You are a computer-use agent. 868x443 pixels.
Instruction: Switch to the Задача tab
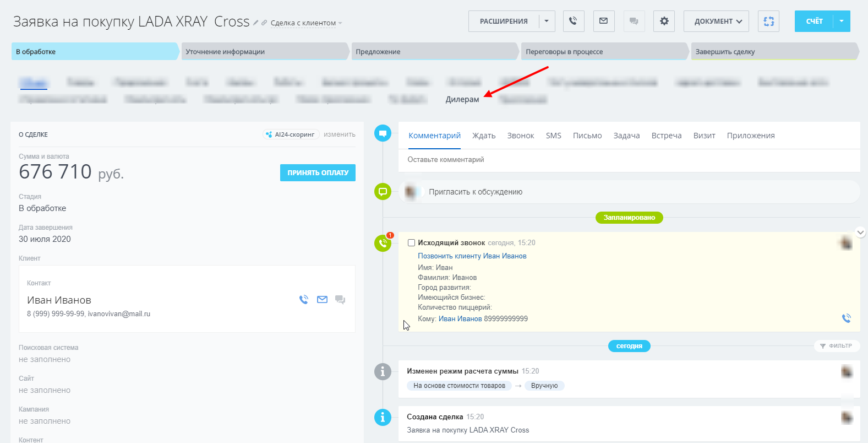point(626,136)
